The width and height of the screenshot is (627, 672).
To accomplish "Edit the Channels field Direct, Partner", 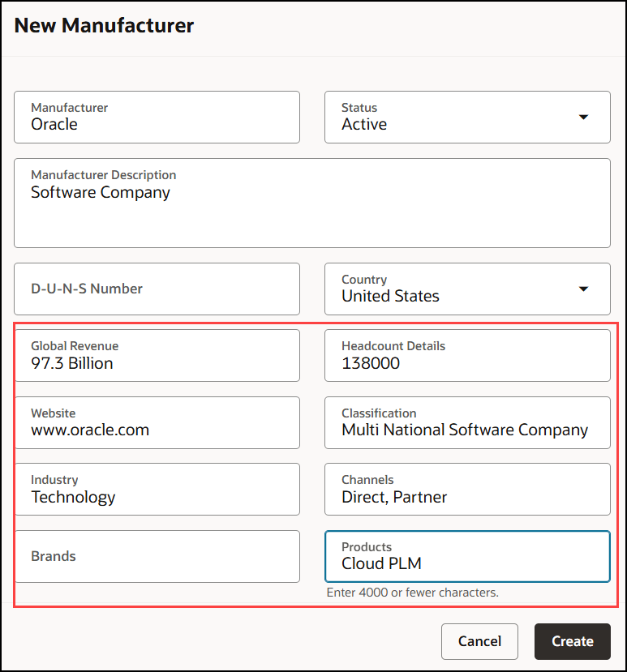I will pos(467,489).
